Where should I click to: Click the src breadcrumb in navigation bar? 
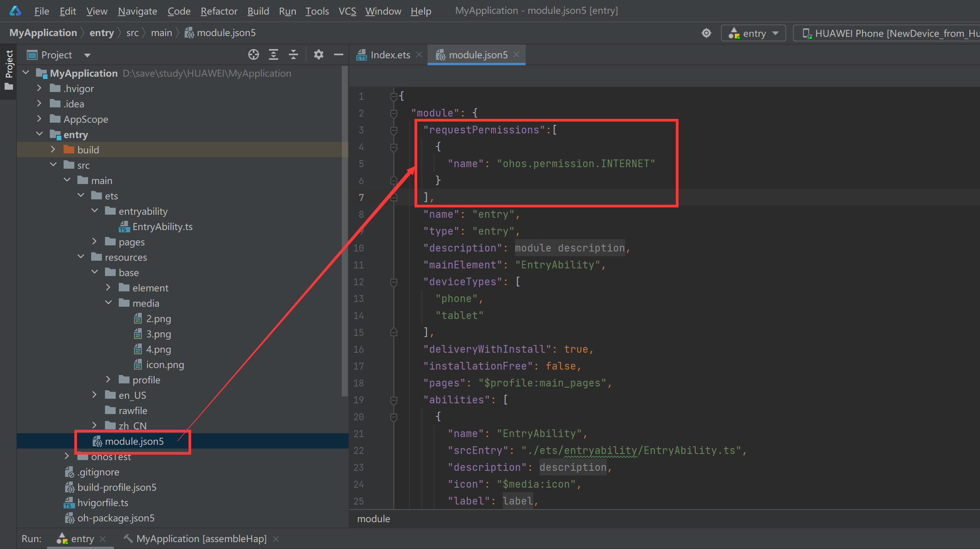coord(132,33)
